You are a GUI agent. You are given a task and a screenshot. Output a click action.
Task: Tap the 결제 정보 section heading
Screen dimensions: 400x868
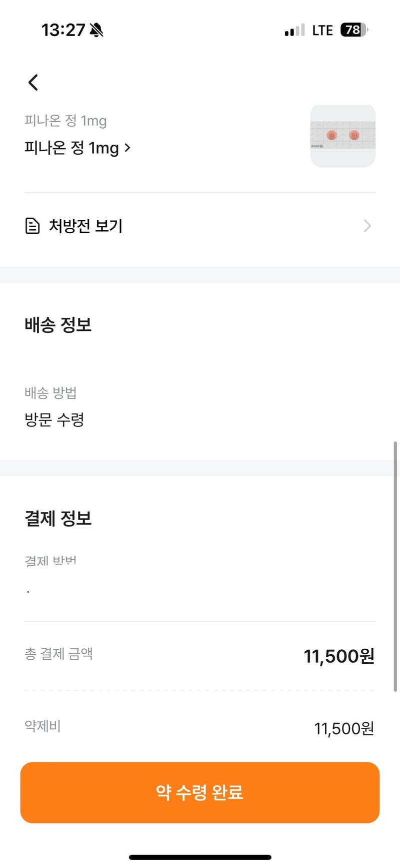tap(58, 519)
